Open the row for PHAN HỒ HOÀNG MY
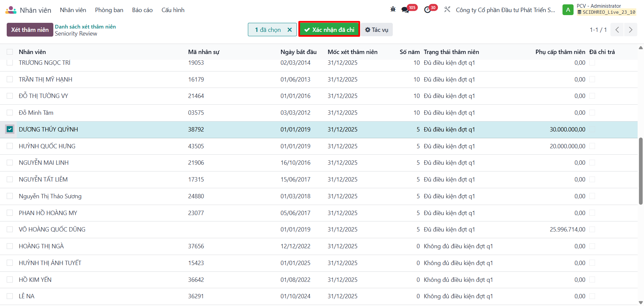Image resolution: width=644 pixels, height=306 pixels. (x=319, y=213)
